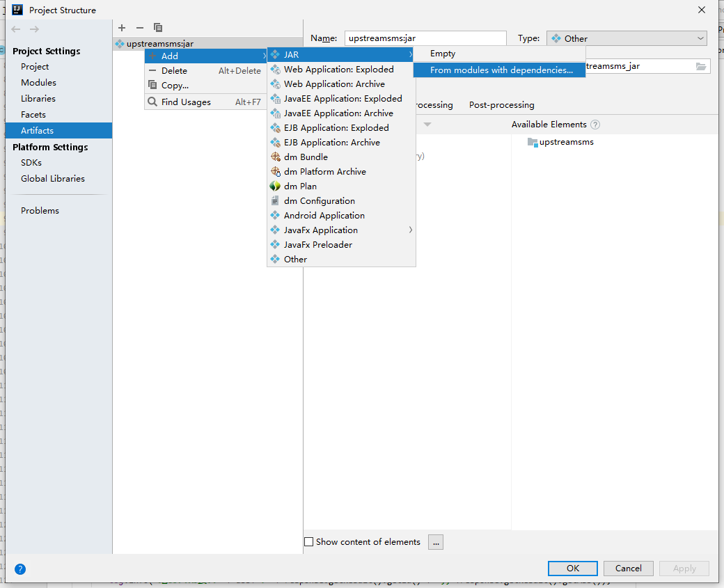Select dm Platform Archive artifact type

click(341, 172)
